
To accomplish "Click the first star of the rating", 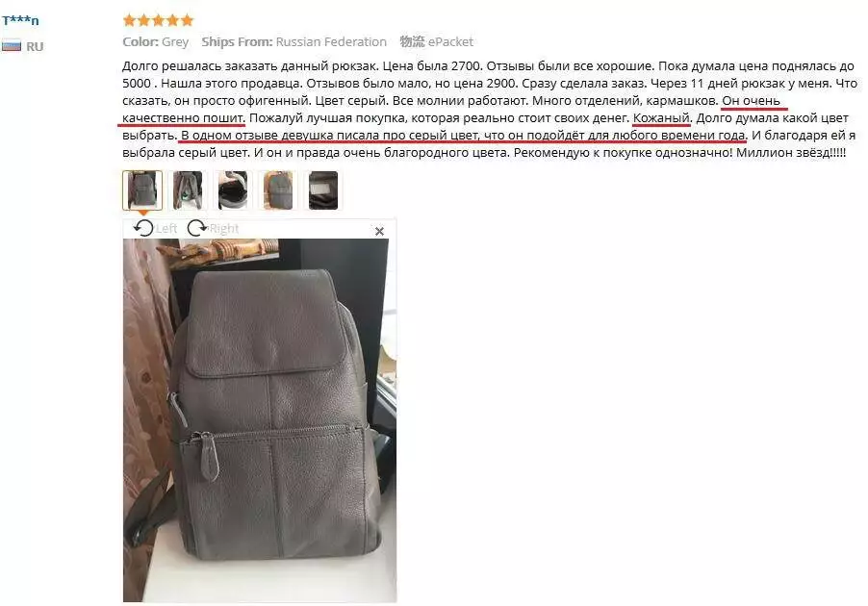I will pos(129,20).
